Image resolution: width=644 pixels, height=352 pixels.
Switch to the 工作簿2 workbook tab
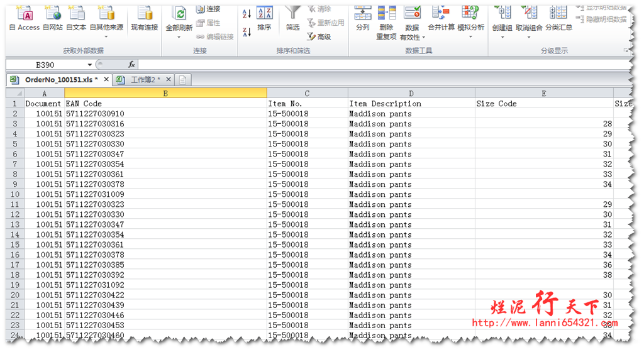coord(145,80)
